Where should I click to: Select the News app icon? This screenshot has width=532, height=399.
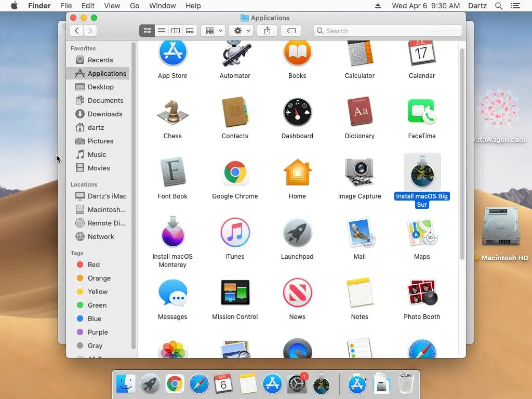tap(297, 292)
